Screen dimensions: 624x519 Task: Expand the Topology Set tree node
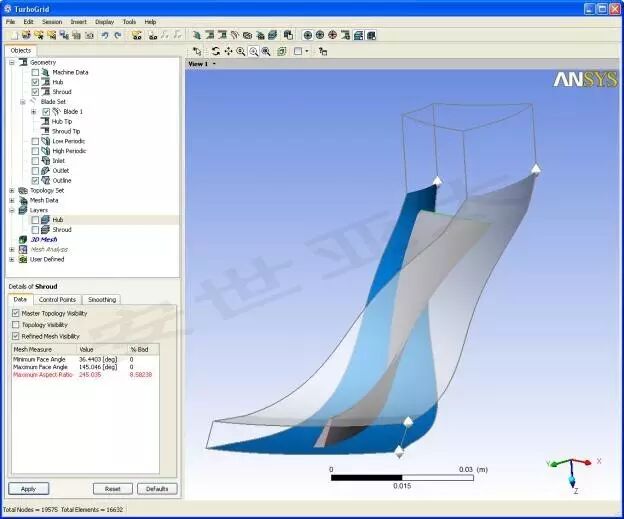tap(12, 191)
